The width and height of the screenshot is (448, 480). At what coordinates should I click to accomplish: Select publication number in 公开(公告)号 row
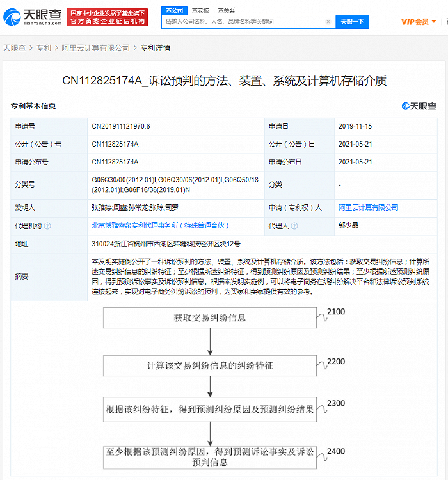click(x=115, y=144)
